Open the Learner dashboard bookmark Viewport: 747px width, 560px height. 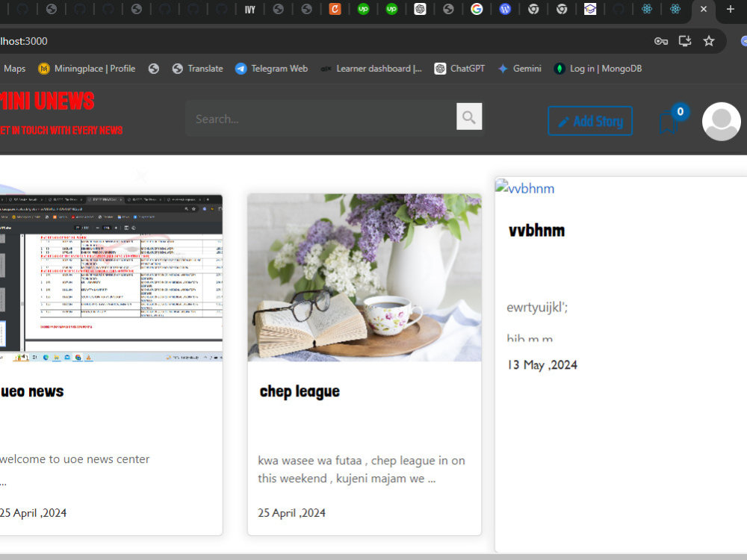tap(372, 68)
